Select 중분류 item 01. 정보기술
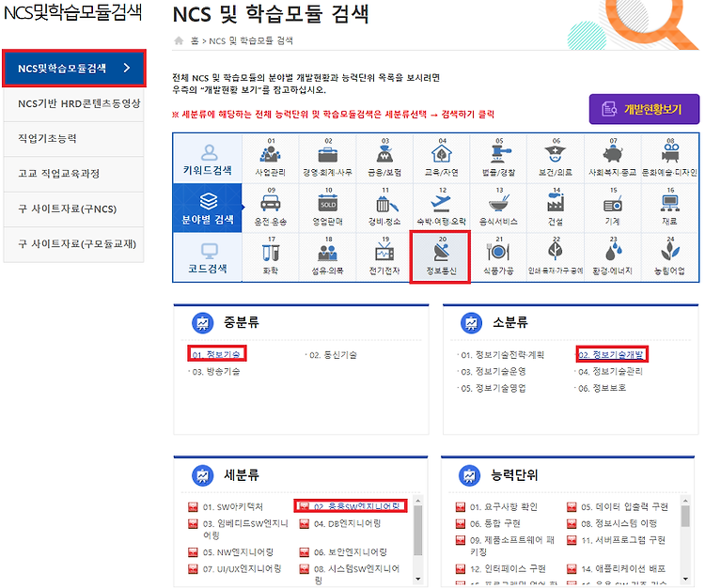Screen dimensions: 705x588 pyautogui.click(x=217, y=354)
